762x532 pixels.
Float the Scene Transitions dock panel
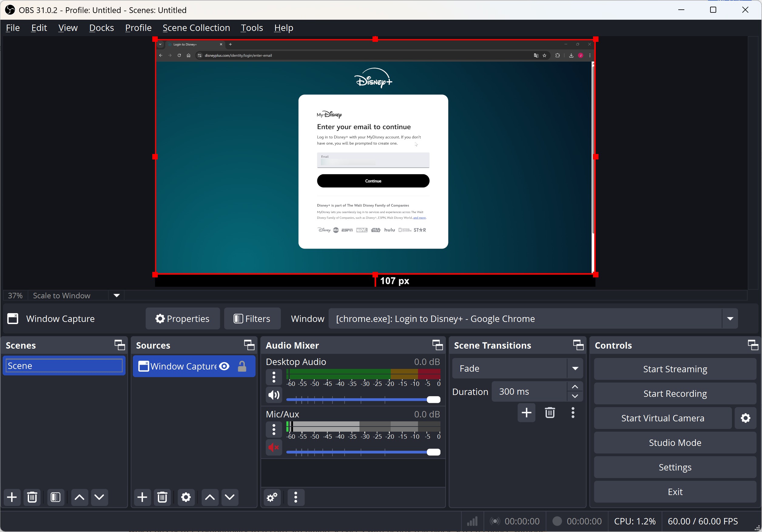(x=578, y=345)
